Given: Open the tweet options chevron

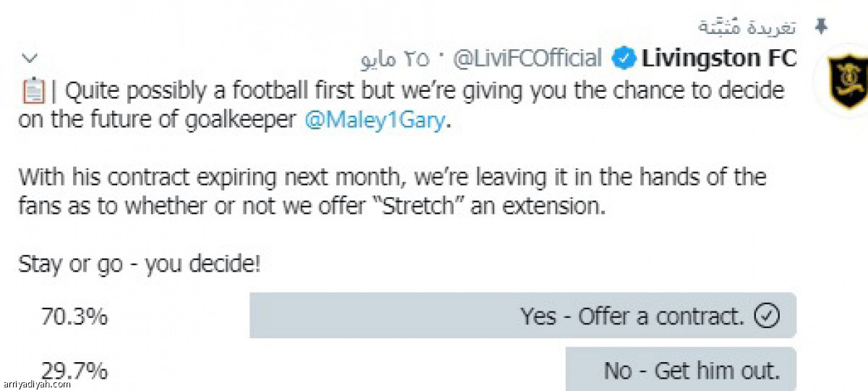Looking at the screenshot, I should click(32, 58).
